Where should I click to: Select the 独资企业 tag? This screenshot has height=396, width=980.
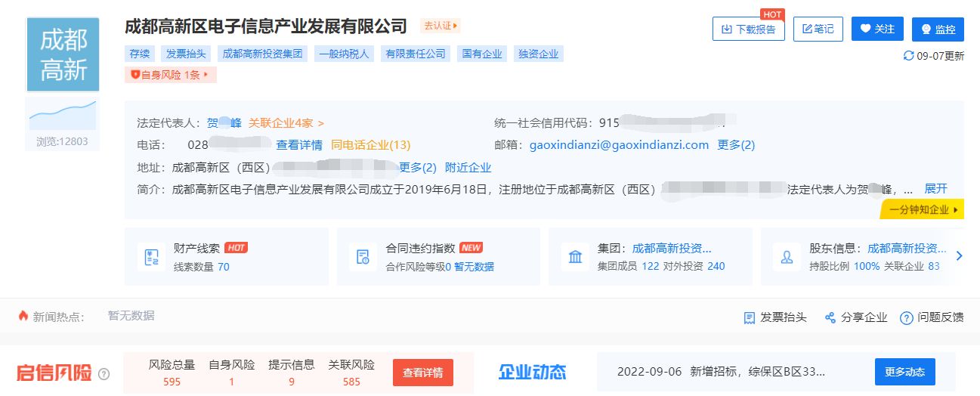(538, 54)
